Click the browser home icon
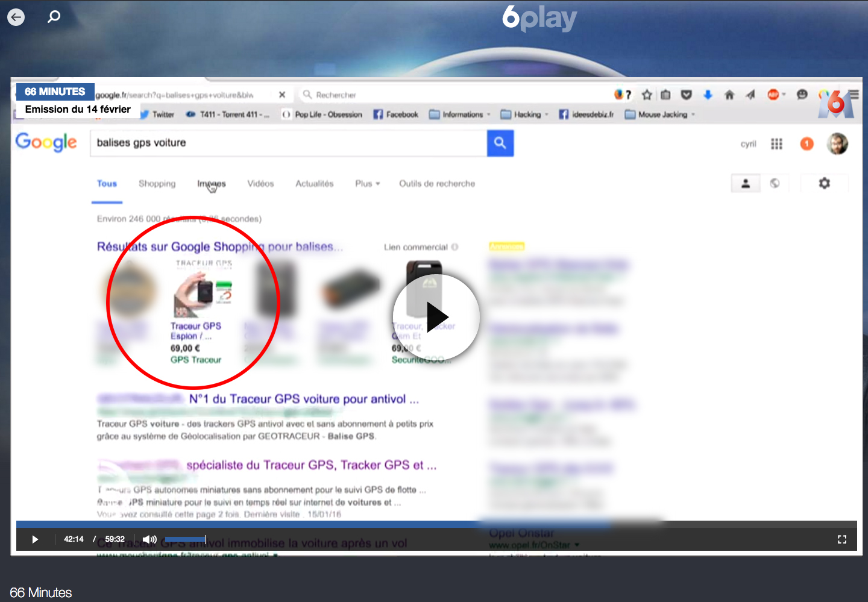This screenshot has width=868, height=602. pos(729,95)
